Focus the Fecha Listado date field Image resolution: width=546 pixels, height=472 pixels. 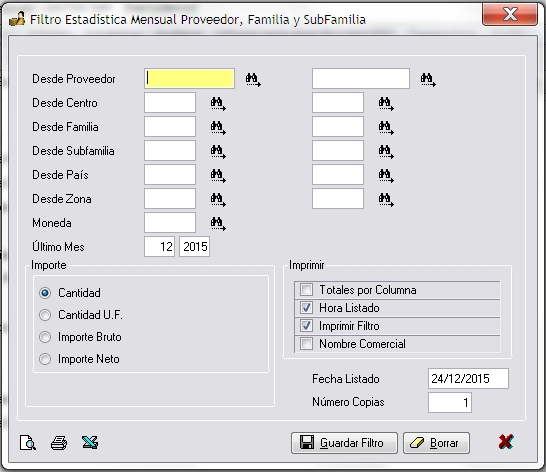(x=468, y=378)
